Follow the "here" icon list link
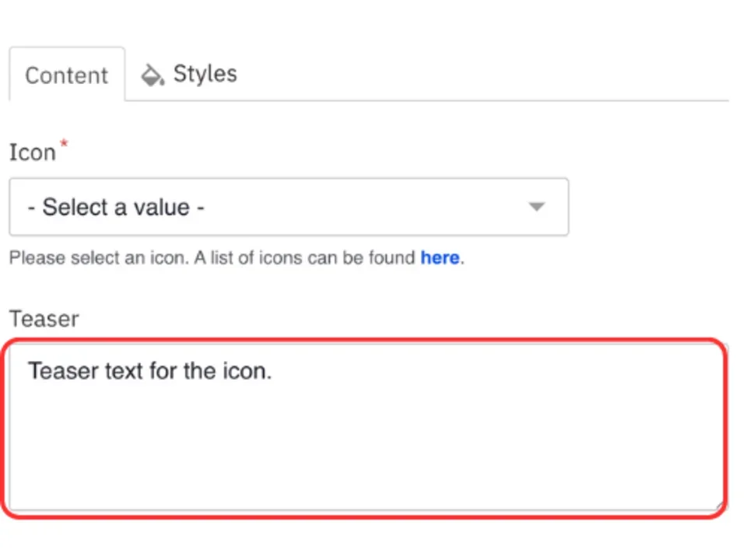The height and width of the screenshot is (560, 747). (x=440, y=258)
